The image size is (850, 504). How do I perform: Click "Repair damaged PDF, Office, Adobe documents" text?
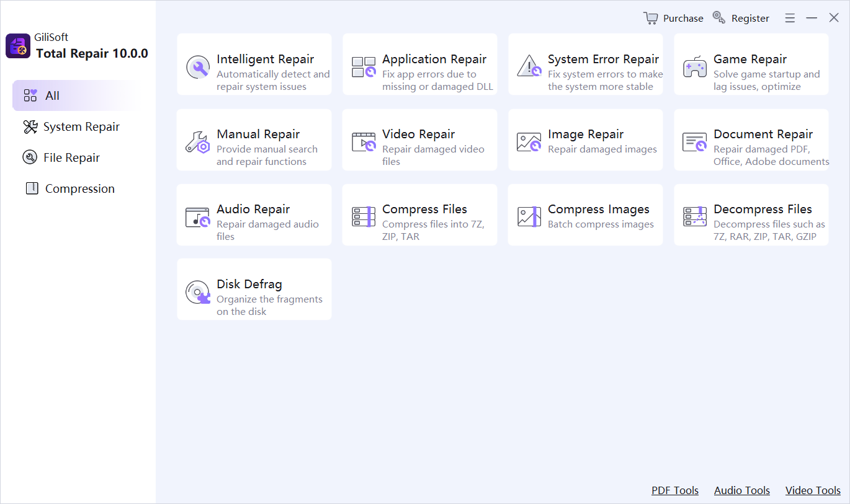(x=771, y=156)
